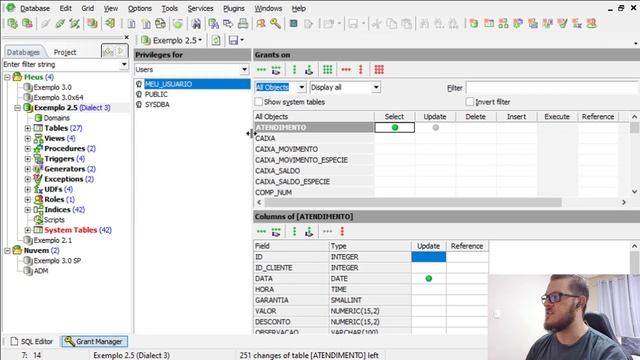
Task: Grant row with grant option icon
Action: click(276, 70)
